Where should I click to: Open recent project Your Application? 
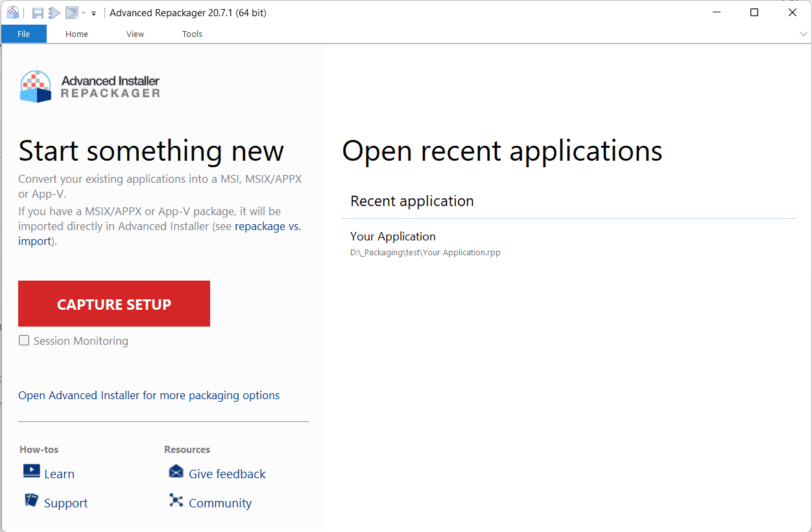point(393,237)
